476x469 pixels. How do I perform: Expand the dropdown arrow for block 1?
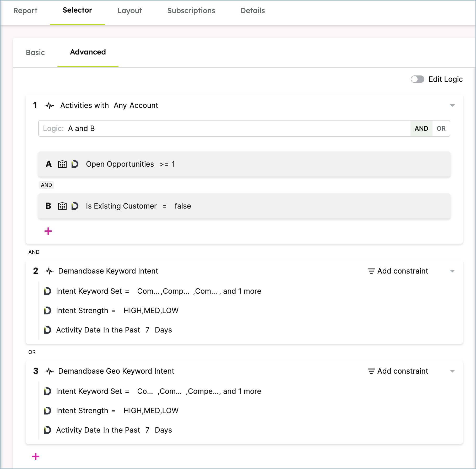[452, 105]
